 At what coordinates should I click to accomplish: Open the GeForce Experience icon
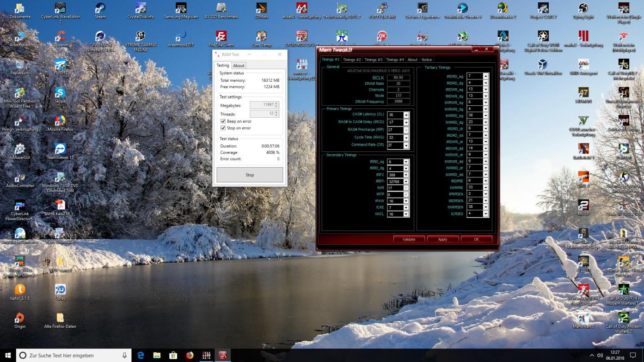422,10
